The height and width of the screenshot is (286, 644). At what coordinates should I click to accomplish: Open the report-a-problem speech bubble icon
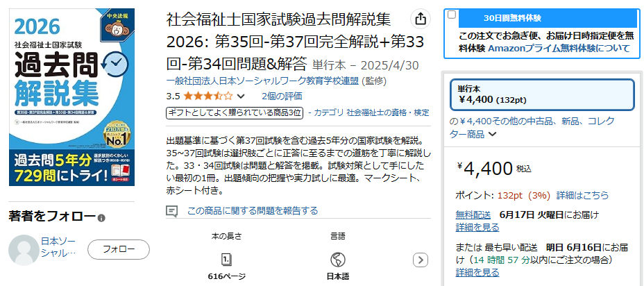pyautogui.click(x=171, y=211)
